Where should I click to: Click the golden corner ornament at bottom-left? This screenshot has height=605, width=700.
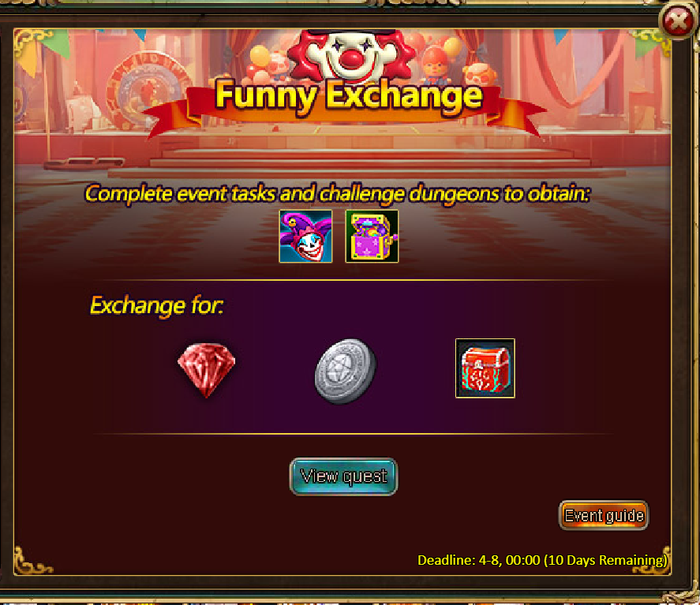point(32,561)
